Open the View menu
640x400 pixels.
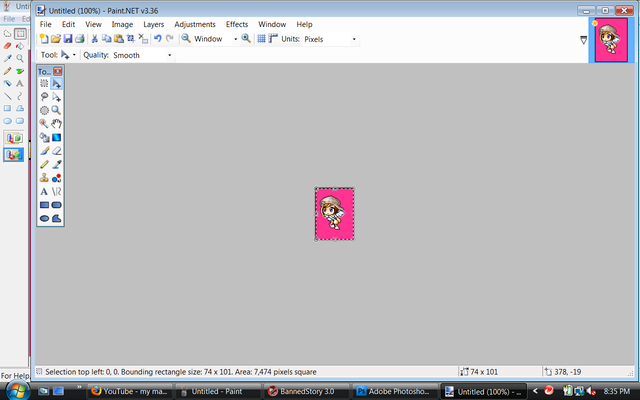93,24
